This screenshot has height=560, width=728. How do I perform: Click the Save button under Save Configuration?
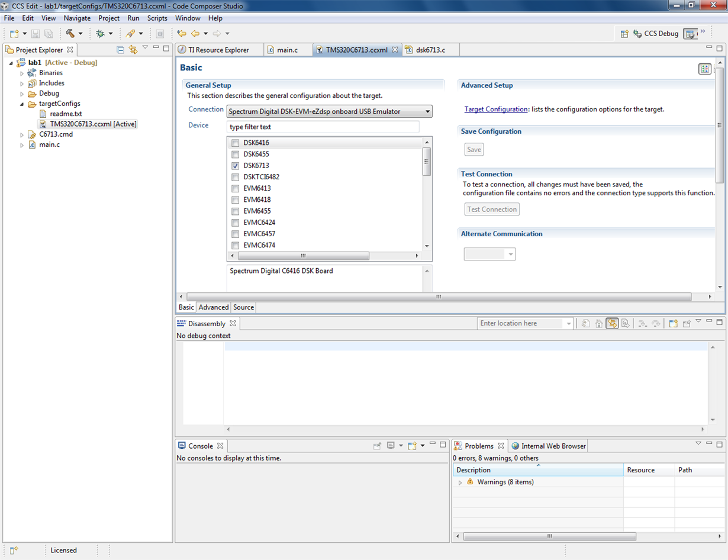point(473,149)
